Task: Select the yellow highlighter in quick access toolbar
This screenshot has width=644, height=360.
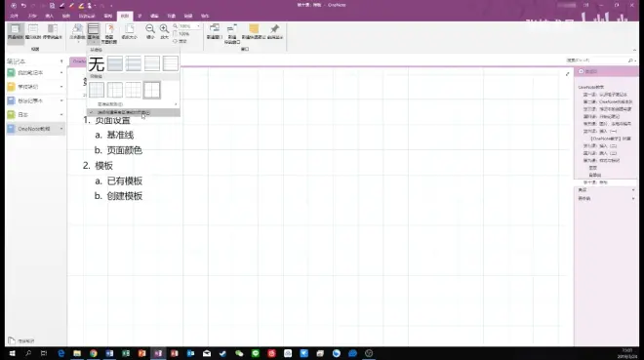Action: click(81, 5)
